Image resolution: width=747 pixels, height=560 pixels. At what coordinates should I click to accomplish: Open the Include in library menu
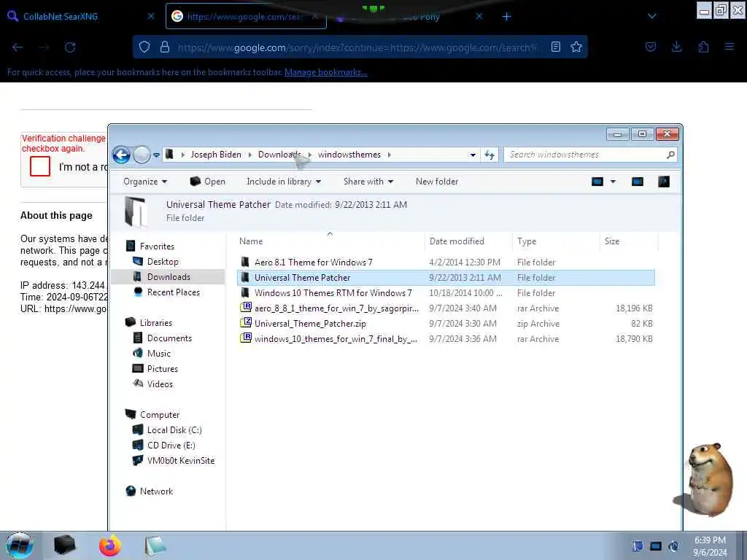point(284,182)
